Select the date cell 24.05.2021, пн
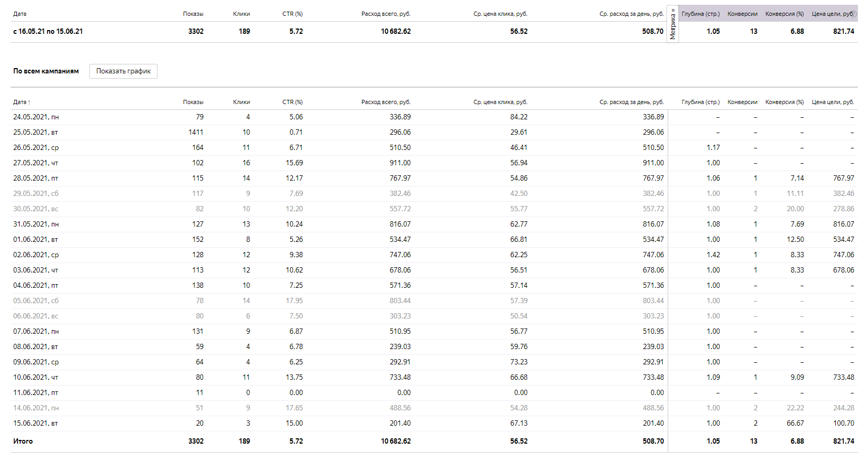This screenshot has height=460, width=868. click(36, 117)
